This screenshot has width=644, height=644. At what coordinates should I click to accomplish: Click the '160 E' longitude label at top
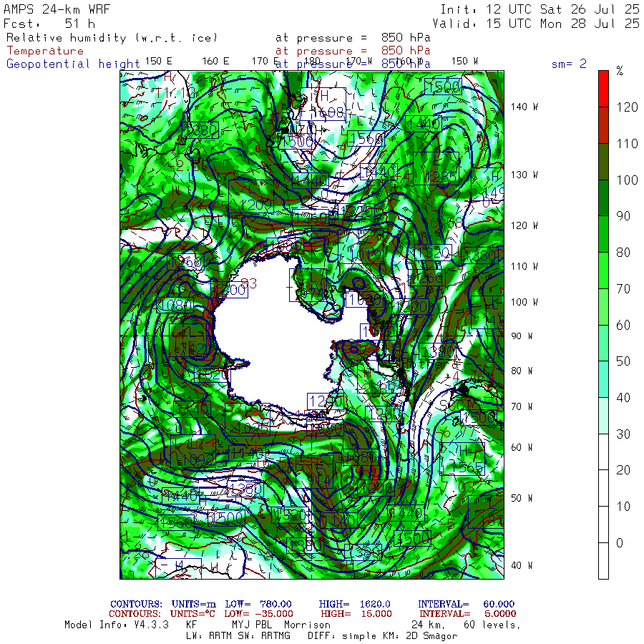pyautogui.click(x=215, y=62)
